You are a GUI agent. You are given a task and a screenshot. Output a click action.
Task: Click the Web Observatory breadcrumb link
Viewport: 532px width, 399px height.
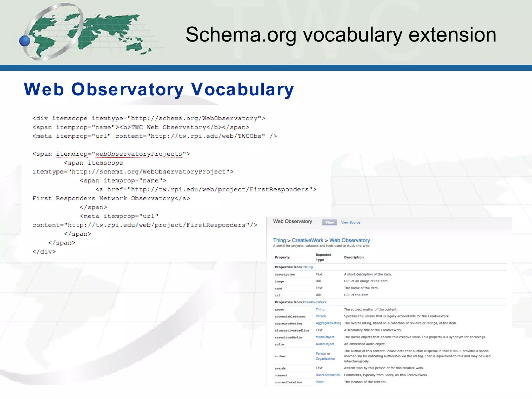coord(350,240)
